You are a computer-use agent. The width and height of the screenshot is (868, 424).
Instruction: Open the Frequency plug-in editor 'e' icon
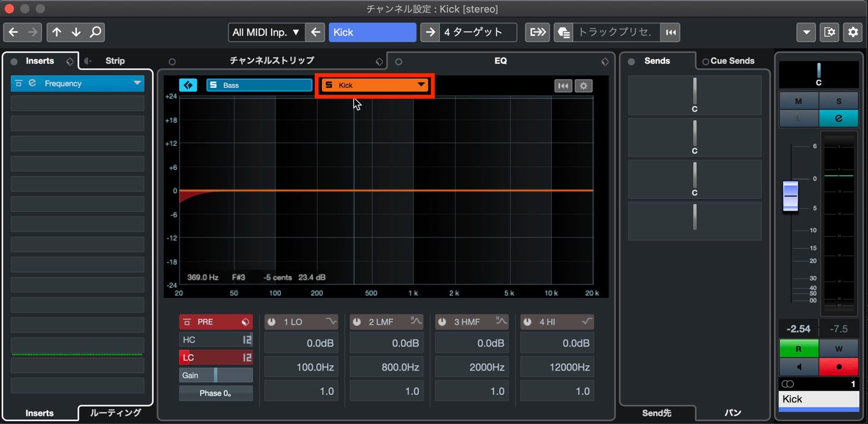(32, 83)
